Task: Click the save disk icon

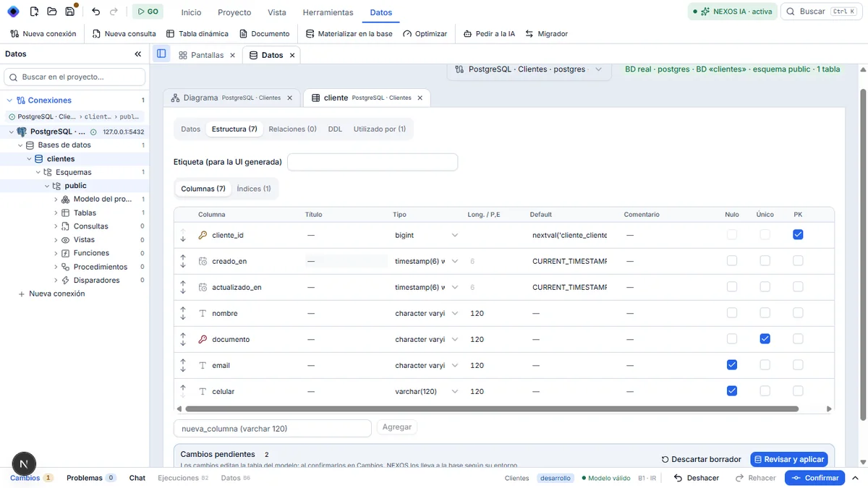Action: tap(69, 12)
